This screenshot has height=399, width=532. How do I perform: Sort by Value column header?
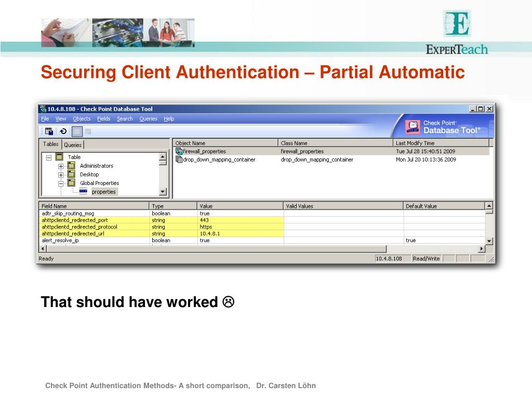click(240, 206)
